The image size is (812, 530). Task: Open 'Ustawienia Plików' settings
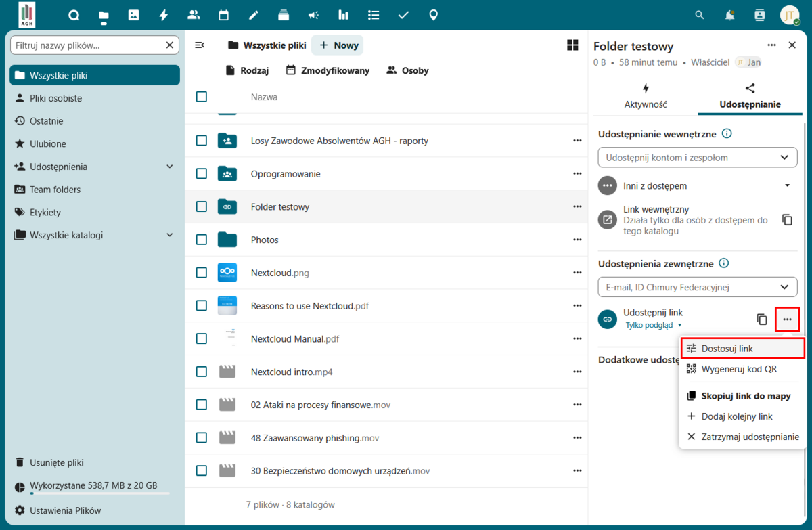pos(65,510)
